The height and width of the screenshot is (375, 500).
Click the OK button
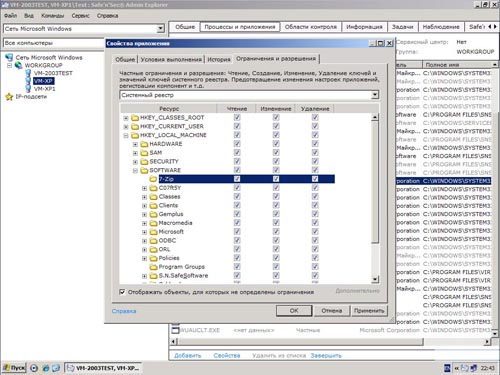294,311
